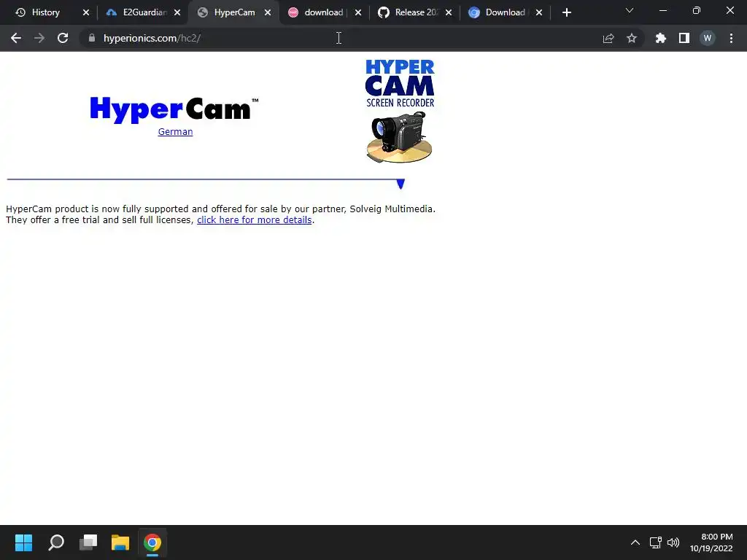Open Chrome's three-dot menu
This screenshot has width=747, height=560.
(x=731, y=38)
